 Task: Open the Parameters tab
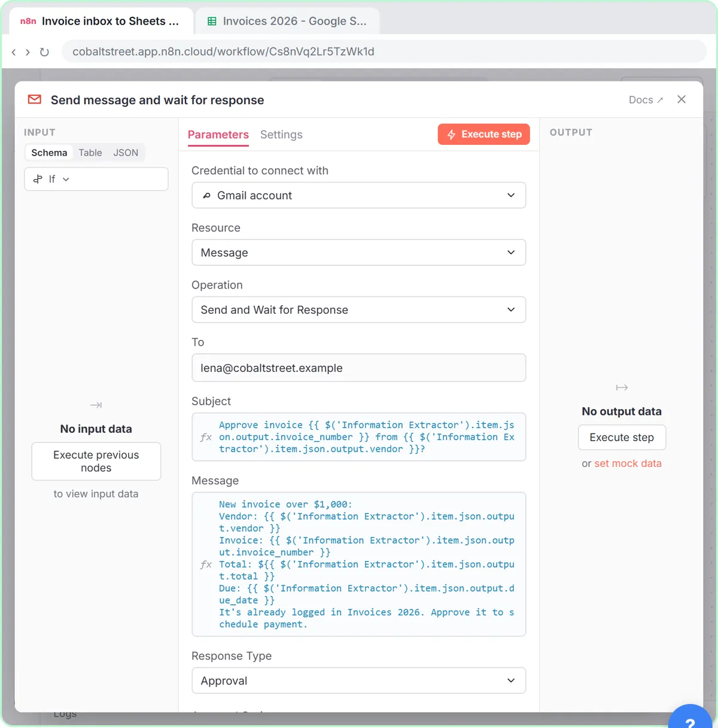click(218, 135)
